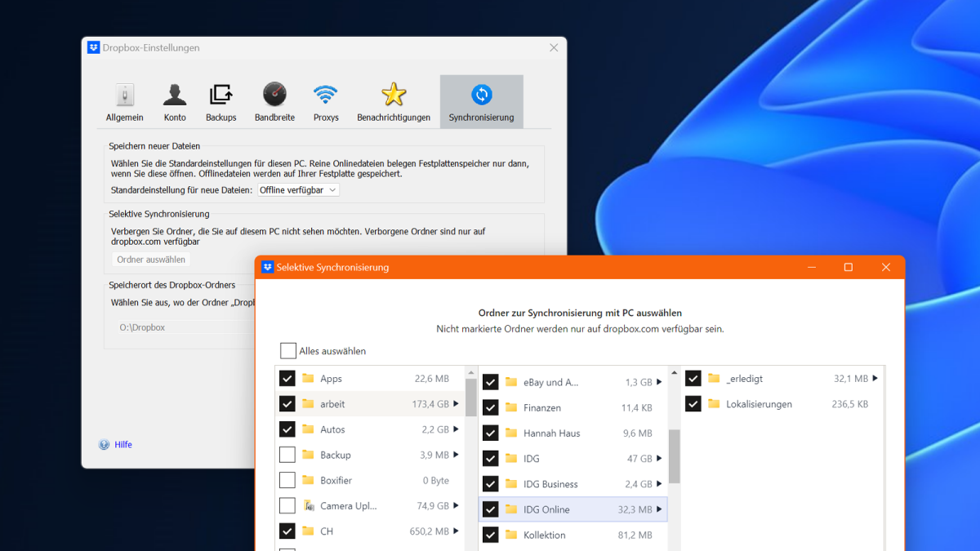
Task: Maximize the Selektive Synchronisierung window
Action: coord(848,267)
